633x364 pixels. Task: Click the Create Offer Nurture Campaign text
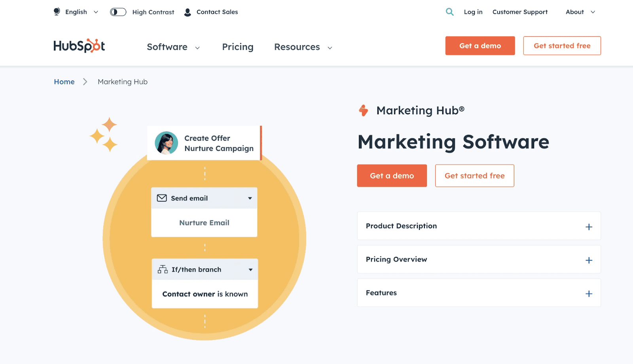219,143
